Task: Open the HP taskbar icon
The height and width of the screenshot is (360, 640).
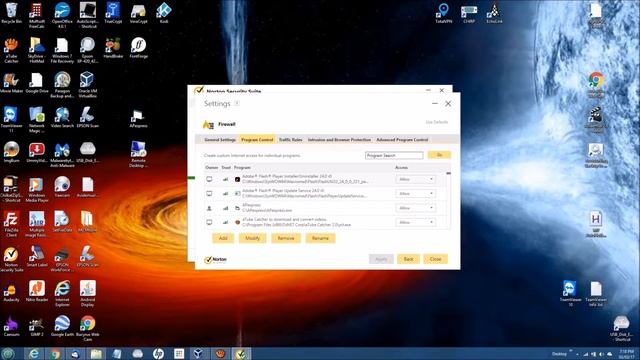Action: (158, 353)
